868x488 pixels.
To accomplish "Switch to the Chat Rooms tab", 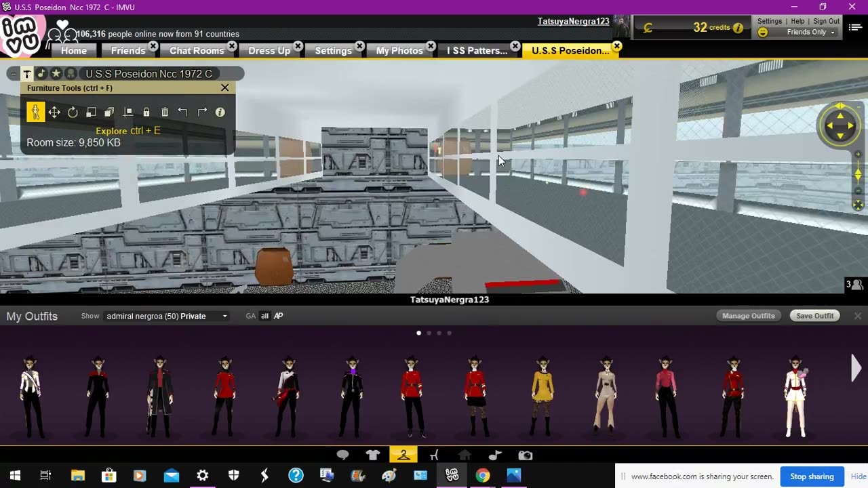I will [x=197, y=51].
